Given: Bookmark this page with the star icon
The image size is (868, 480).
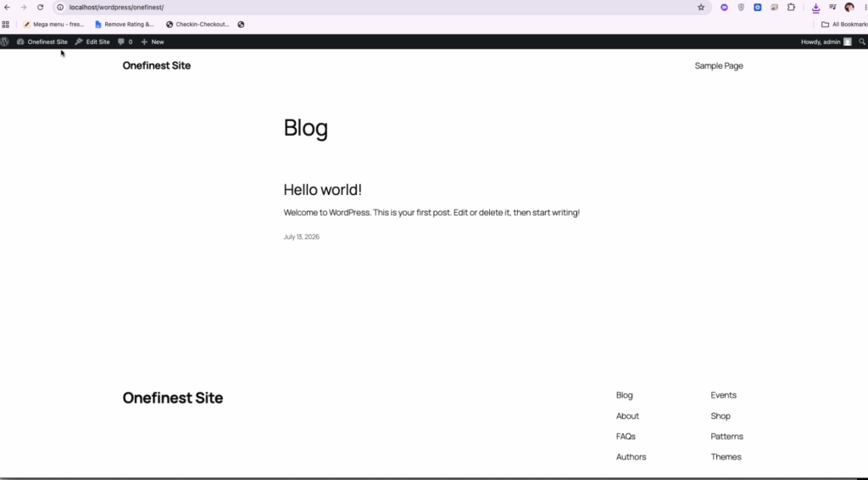Looking at the screenshot, I should click(701, 7).
